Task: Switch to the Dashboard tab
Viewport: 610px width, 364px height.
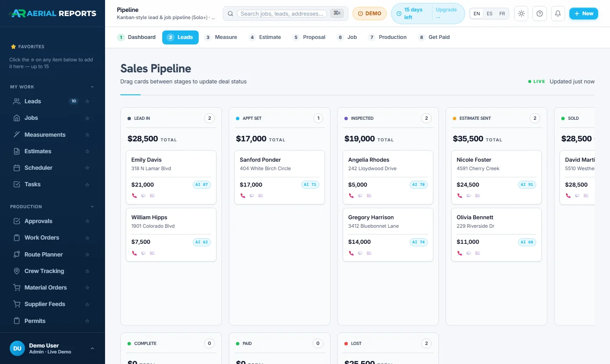Action: [136, 37]
